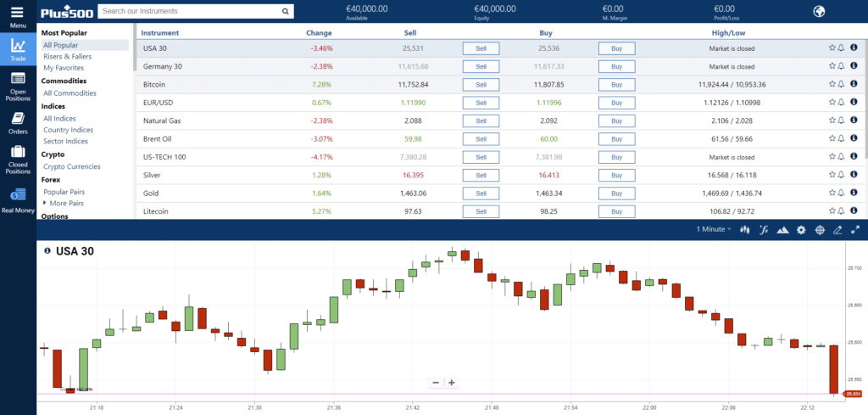Screen dimensions: 868x415
Task: Click Buy button for Silver
Action: point(617,175)
